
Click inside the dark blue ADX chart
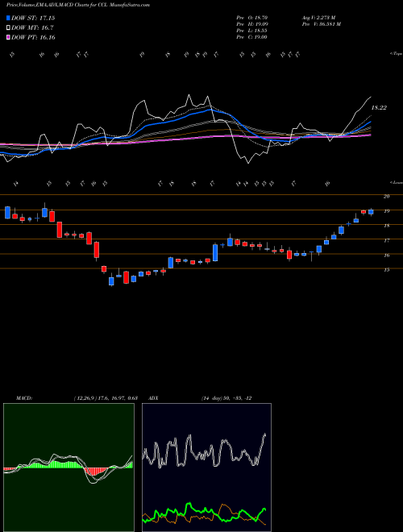point(206,468)
